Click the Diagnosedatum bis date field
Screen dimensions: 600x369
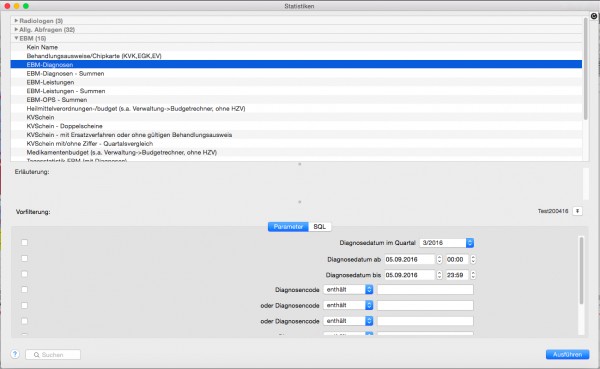pos(410,275)
